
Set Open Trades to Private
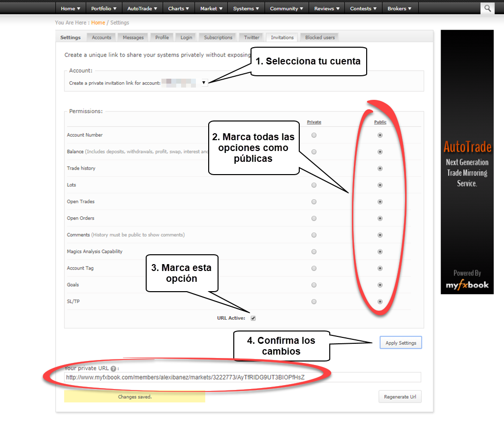point(314,202)
